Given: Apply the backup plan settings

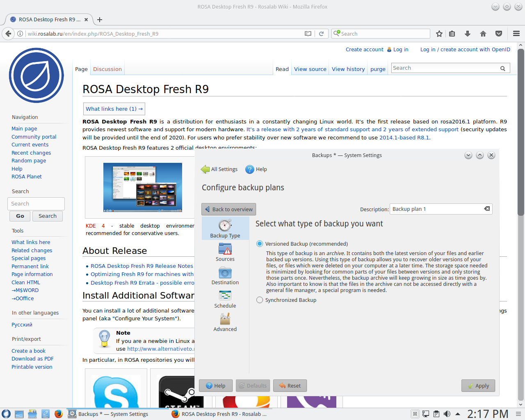Looking at the screenshot, I should pyautogui.click(x=478, y=386).
